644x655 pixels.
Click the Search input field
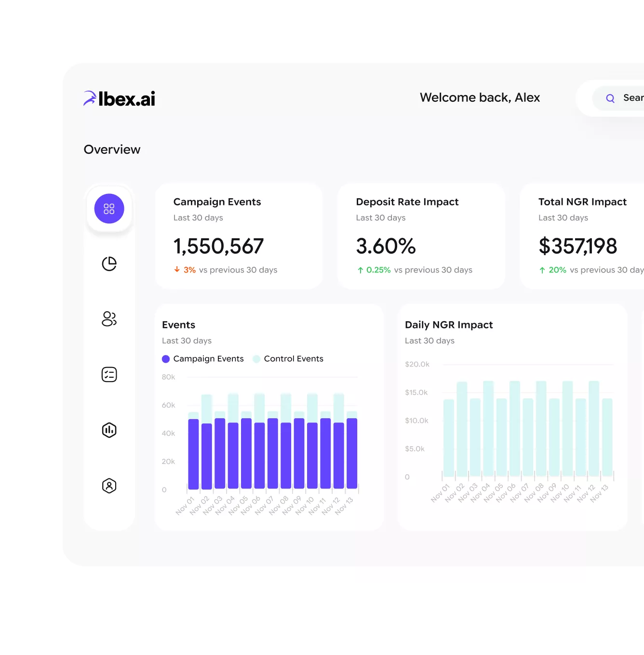click(x=618, y=98)
